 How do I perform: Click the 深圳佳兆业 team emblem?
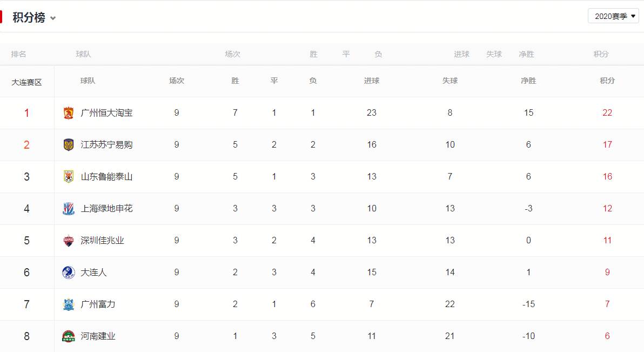point(68,240)
